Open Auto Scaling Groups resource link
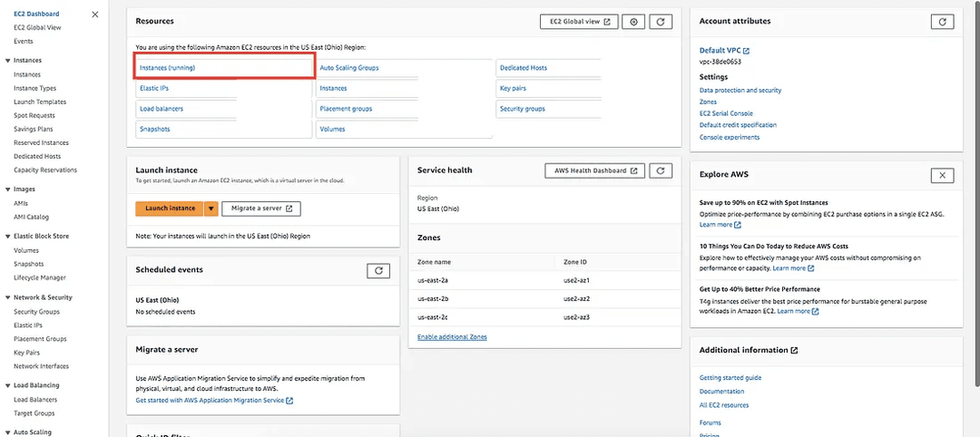Screen dimensions: 980x437 (348, 67)
